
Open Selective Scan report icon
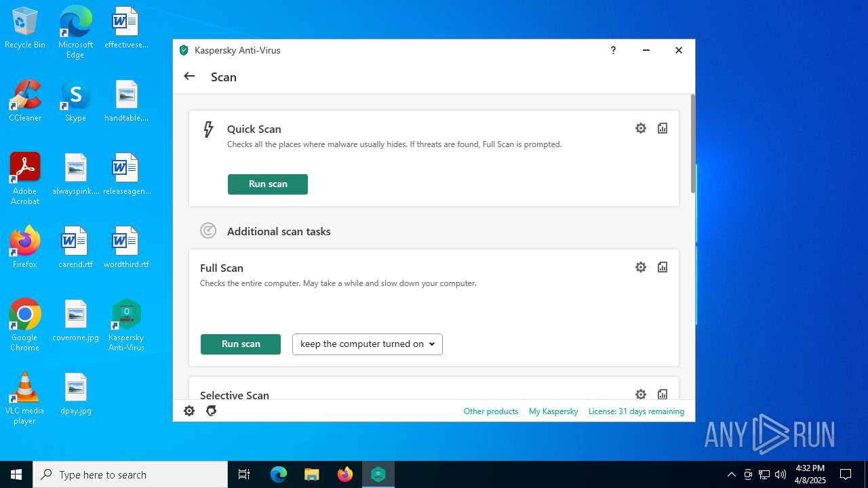point(663,394)
